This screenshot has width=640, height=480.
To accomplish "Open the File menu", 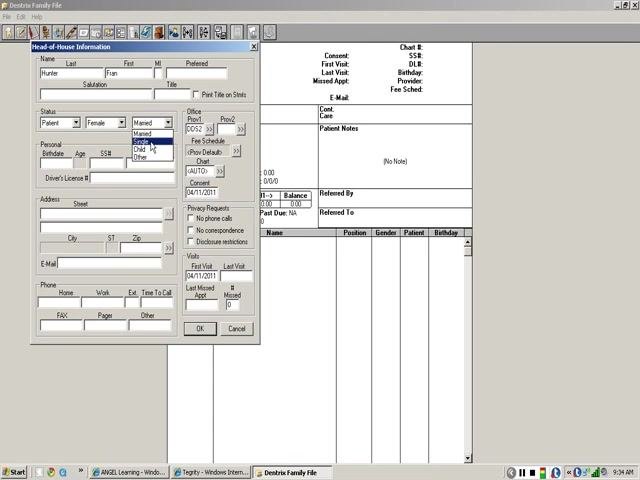I will (7, 17).
